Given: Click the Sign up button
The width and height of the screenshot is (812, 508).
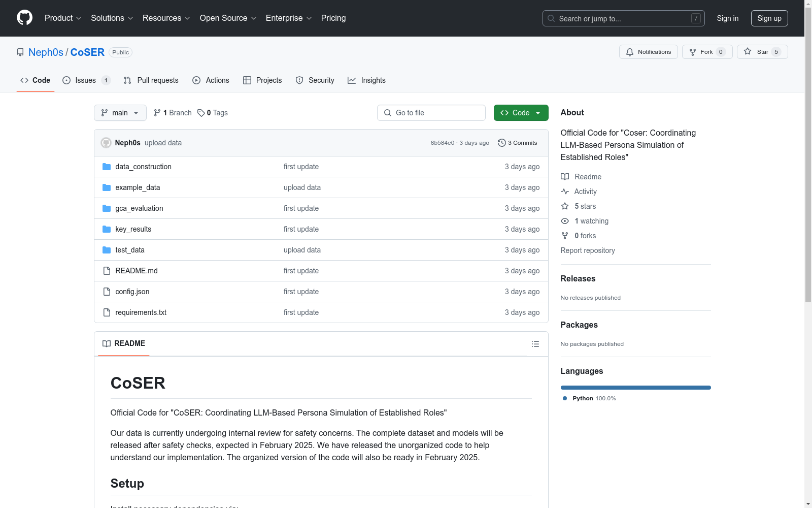Looking at the screenshot, I should point(769,18).
